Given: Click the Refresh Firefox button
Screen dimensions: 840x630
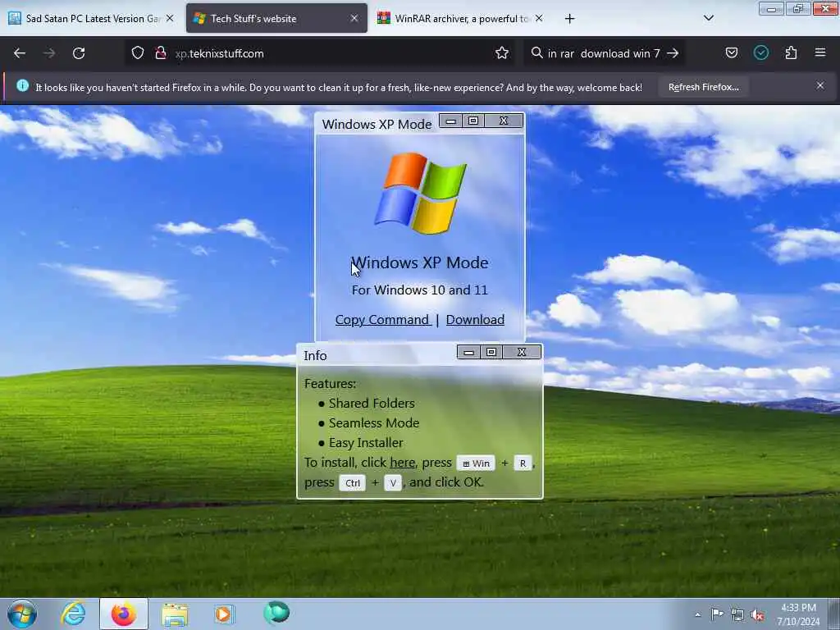Looking at the screenshot, I should [x=703, y=87].
